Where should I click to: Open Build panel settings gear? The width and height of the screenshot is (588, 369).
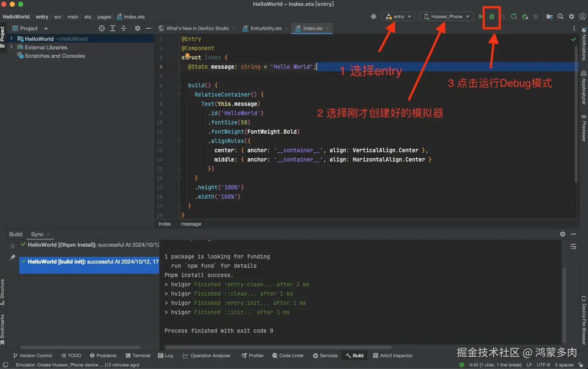coord(563,234)
